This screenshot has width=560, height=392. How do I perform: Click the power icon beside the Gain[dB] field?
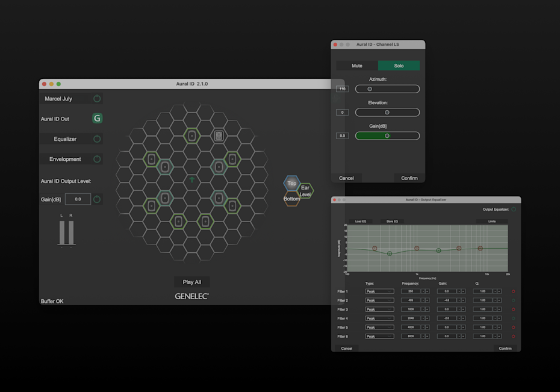point(97,199)
